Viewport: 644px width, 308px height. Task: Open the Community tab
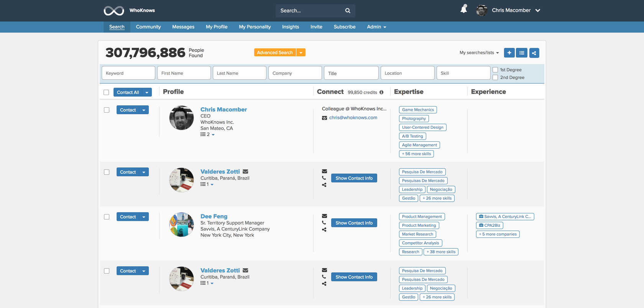pos(148,27)
